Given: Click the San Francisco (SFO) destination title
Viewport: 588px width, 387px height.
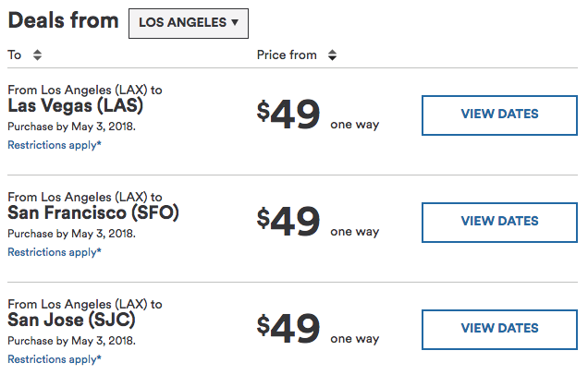Looking at the screenshot, I should pos(92,213).
